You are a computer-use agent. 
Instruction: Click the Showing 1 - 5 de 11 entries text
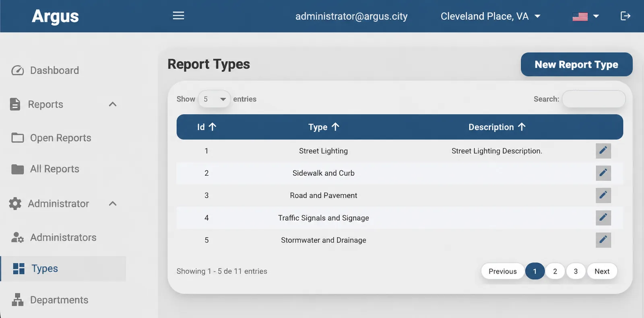pyautogui.click(x=222, y=271)
